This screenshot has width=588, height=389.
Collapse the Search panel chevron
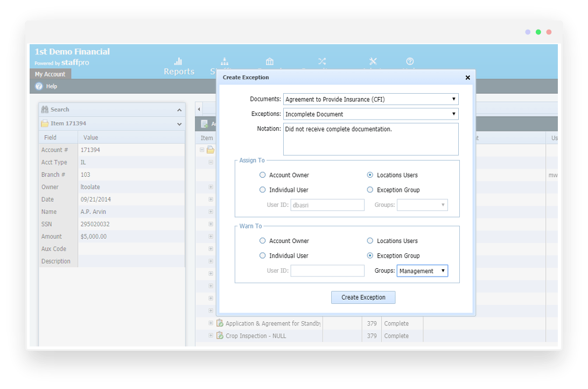click(179, 110)
